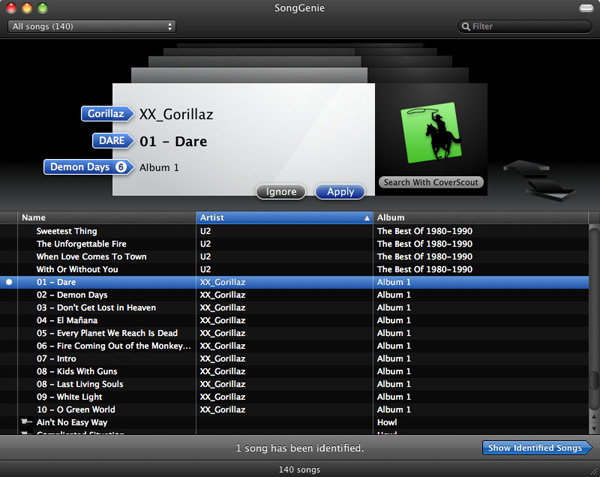Click the scrollbar up arrow

pos(594,417)
